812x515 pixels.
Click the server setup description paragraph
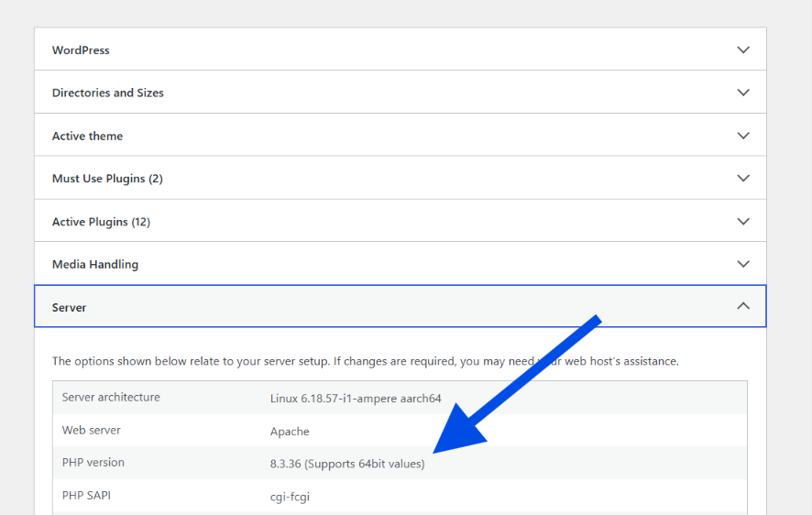click(x=365, y=361)
